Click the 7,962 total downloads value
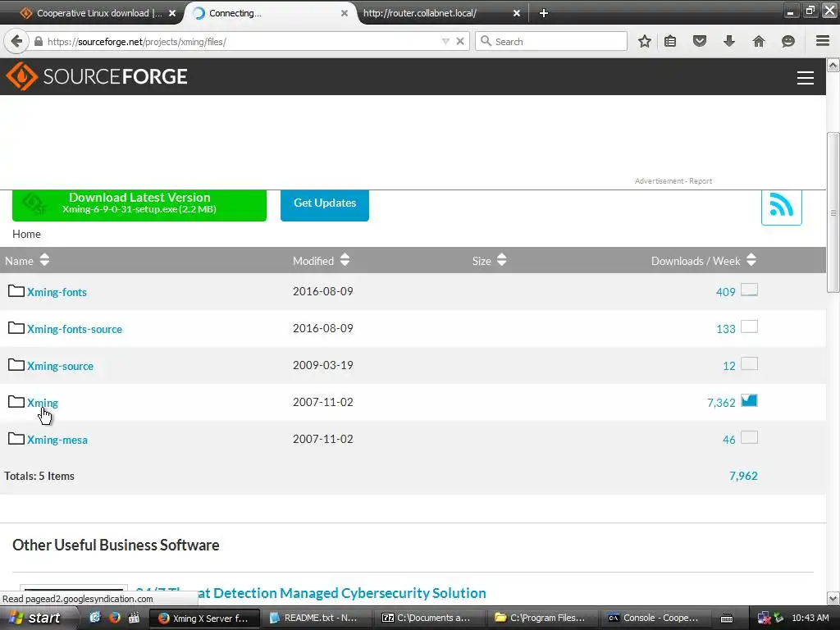Image resolution: width=840 pixels, height=630 pixels. click(x=743, y=476)
